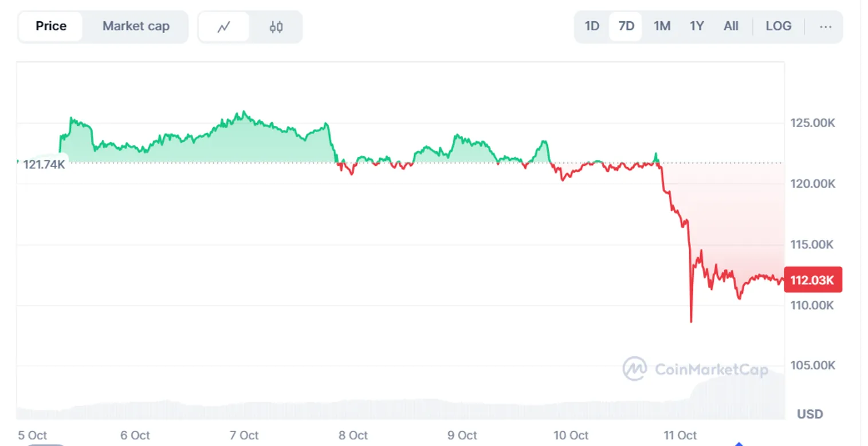This screenshot has height=446, width=868.
Task: Click the 121.74K opening price label
Action: click(44, 165)
